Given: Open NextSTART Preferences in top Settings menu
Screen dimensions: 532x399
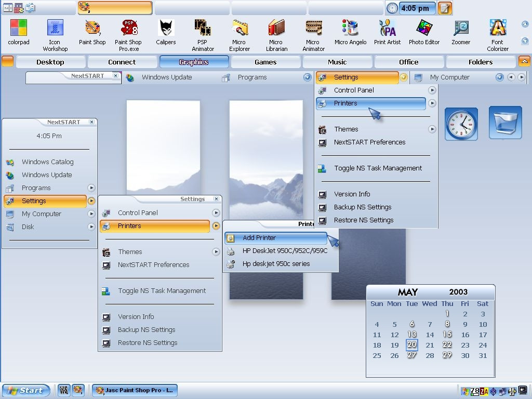Looking at the screenshot, I should (x=369, y=142).
